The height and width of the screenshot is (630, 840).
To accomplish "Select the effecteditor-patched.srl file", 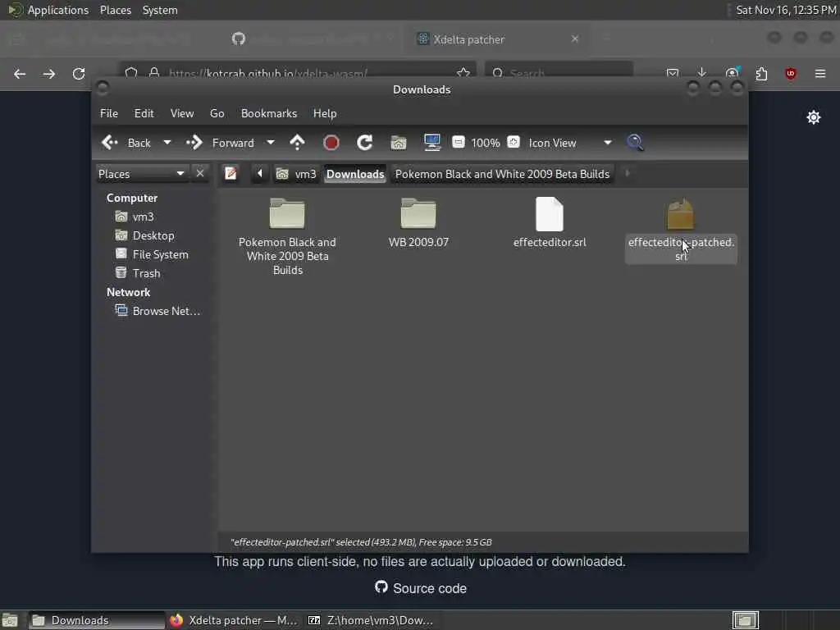I will pyautogui.click(x=681, y=230).
